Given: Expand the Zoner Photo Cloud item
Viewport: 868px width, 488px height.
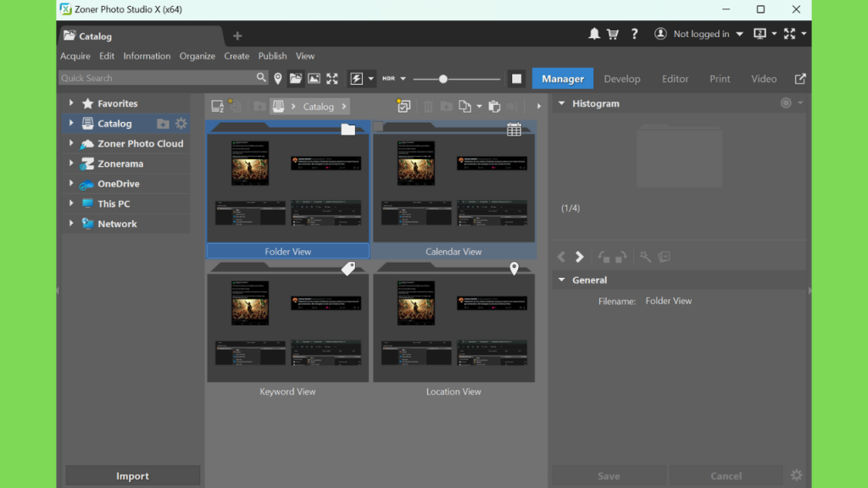Looking at the screenshot, I should click(71, 142).
